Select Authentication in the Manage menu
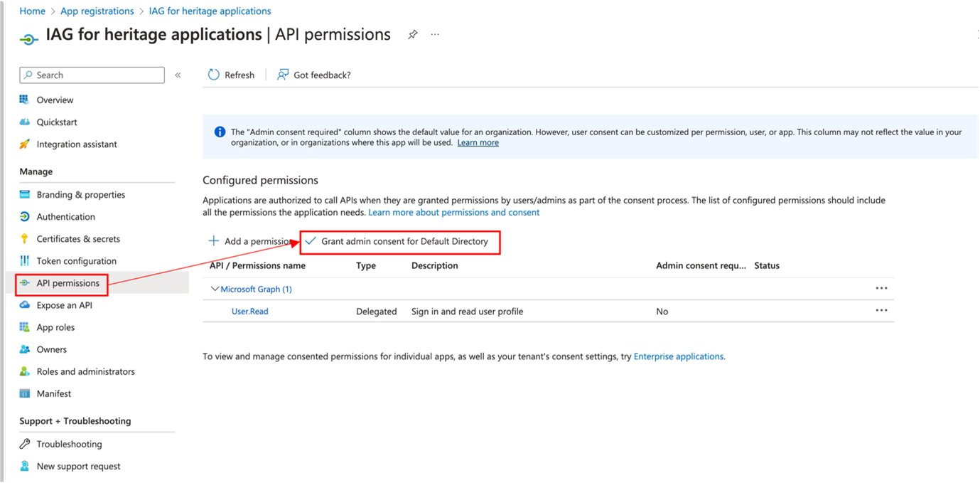 [65, 216]
